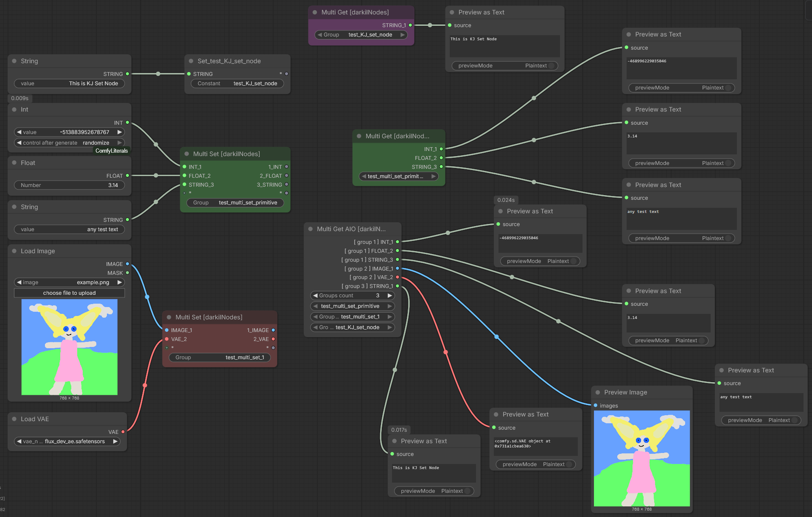Open the control after generate randomize dropdown

click(70, 143)
